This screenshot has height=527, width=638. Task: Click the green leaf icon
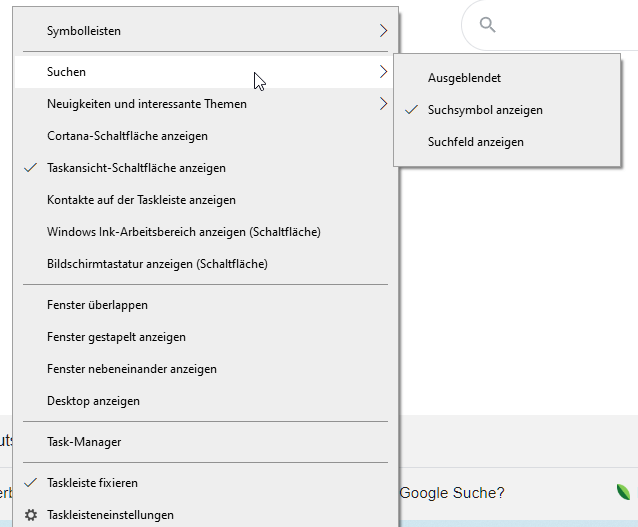[623, 492]
